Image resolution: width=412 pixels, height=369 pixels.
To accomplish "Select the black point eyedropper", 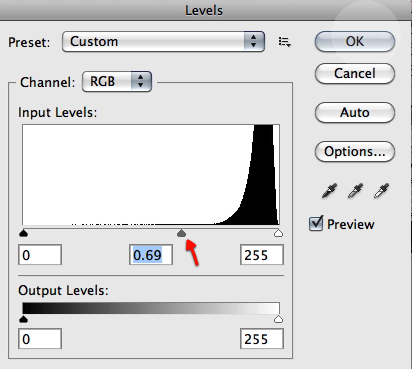I will pos(329,191).
